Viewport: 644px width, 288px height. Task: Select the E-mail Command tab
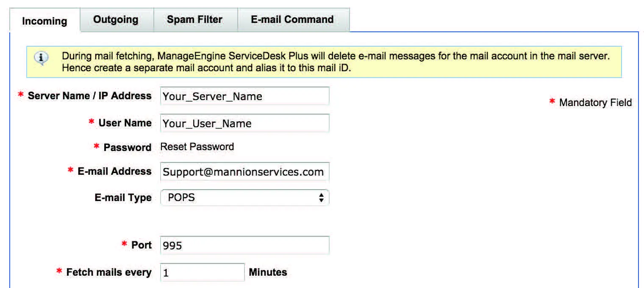(292, 19)
